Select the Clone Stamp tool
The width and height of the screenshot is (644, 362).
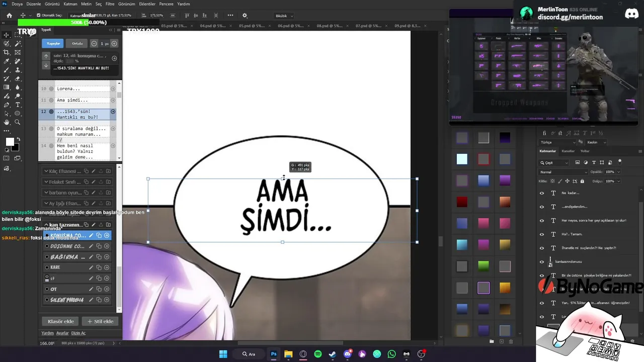coord(18,70)
